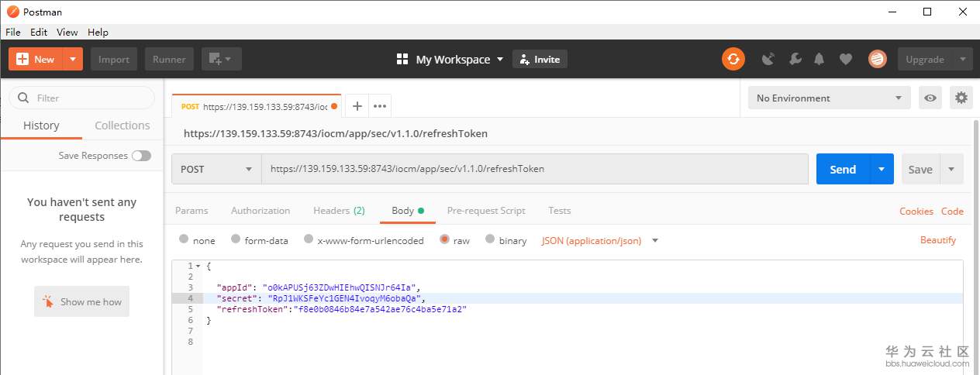980x375 pixels.
Task: Click the appId line in body editor
Action: [x=581, y=287]
